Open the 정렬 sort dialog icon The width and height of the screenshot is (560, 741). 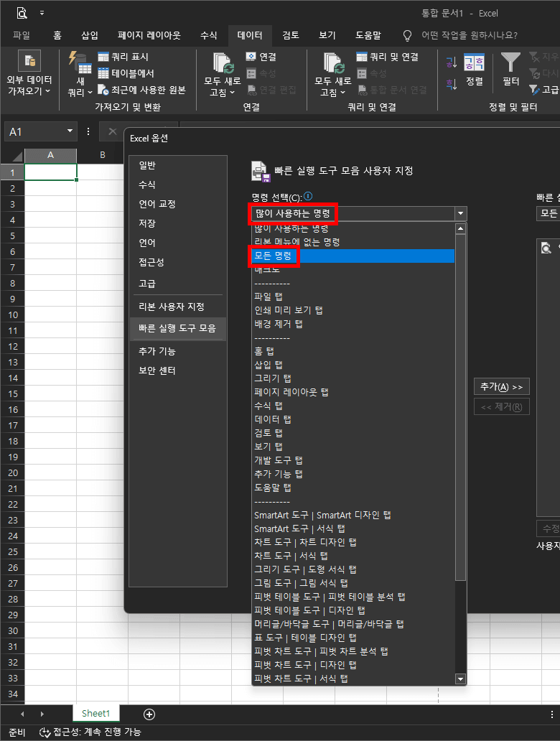point(475,70)
